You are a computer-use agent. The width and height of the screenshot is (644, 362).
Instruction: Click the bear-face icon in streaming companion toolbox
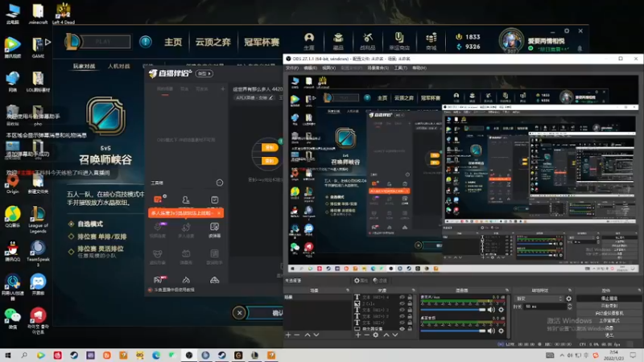157,254
